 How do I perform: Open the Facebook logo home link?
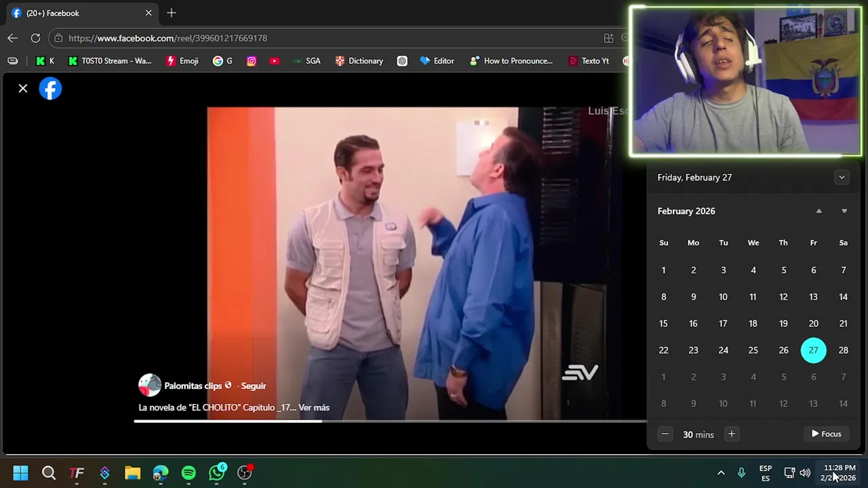tap(50, 89)
